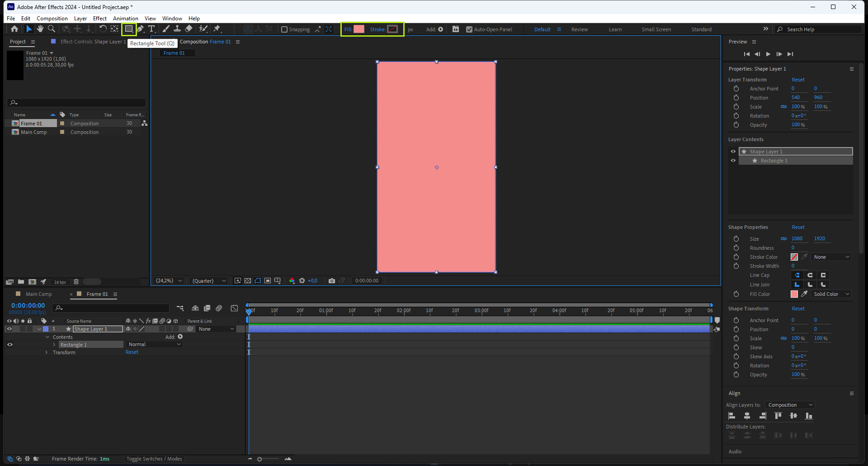Image resolution: width=868 pixels, height=466 pixels.
Task: Open the Animation menu
Action: tap(125, 19)
